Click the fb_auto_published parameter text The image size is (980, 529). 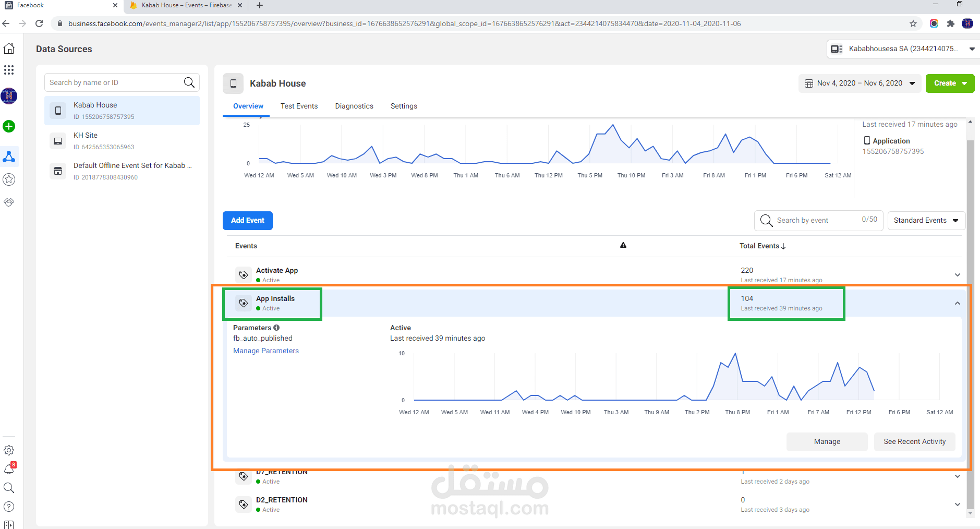[x=263, y=338]
